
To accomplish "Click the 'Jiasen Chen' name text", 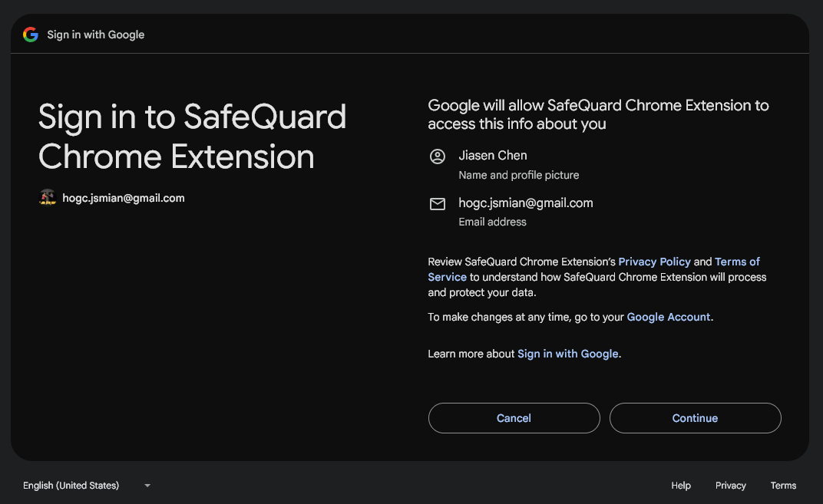I will pyautogui.click(x=492, y=155).
